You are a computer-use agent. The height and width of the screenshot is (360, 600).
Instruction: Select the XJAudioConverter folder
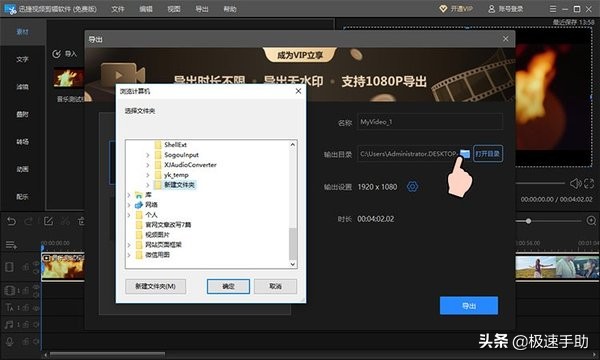(x=190, y=165)
